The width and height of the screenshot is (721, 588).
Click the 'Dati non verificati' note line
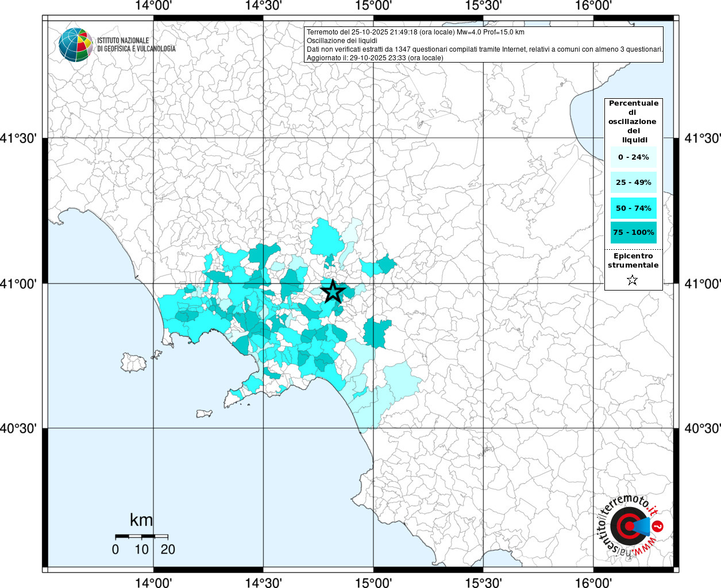click(484, 49)
